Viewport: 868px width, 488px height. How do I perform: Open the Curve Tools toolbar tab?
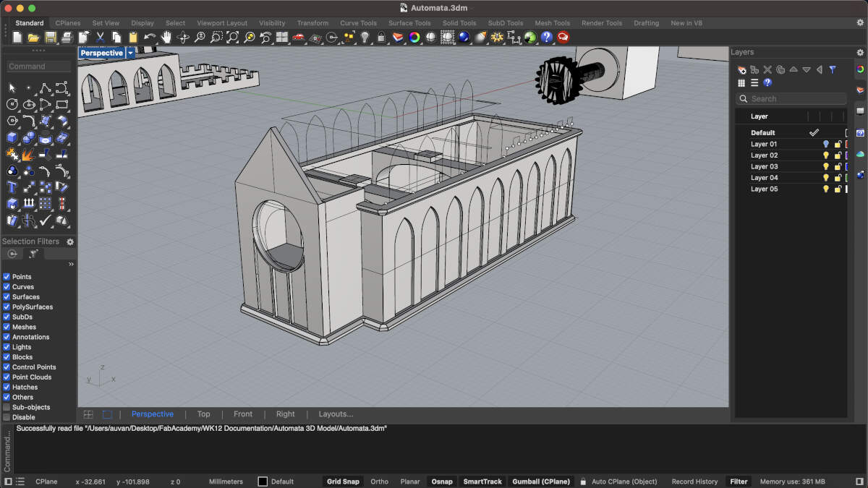click(359, 23)
